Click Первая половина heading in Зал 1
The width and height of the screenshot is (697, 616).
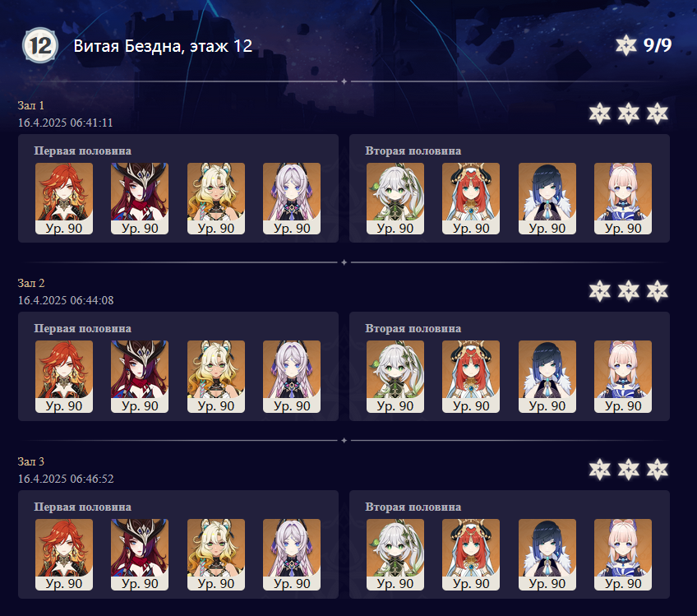83,151
